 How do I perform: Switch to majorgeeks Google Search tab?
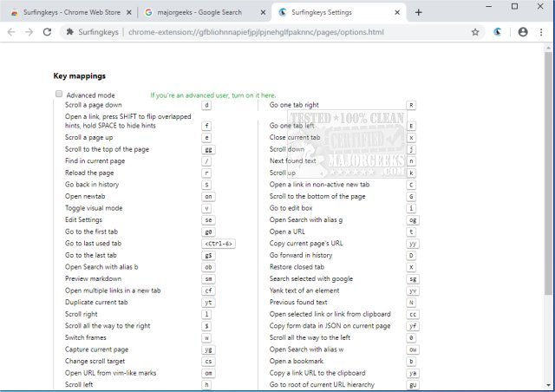point(199,12)
